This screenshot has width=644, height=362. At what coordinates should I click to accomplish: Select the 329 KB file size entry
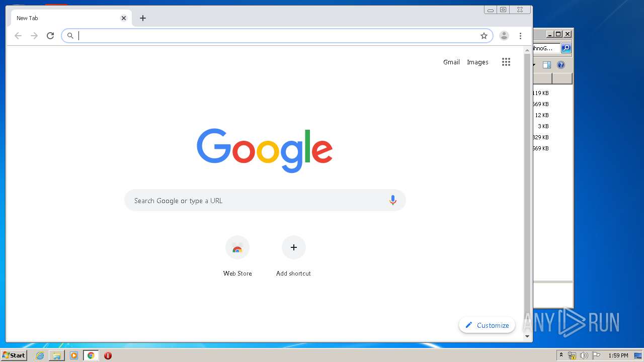tap(541, 137)
